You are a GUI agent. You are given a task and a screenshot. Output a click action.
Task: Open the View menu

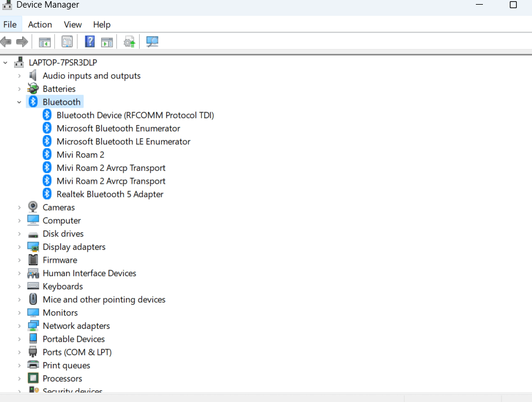point(72,25)
